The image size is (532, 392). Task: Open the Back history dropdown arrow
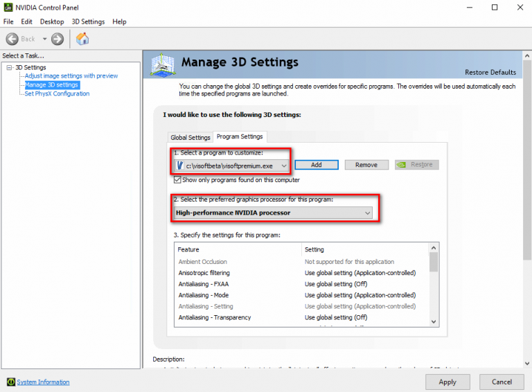44,39
